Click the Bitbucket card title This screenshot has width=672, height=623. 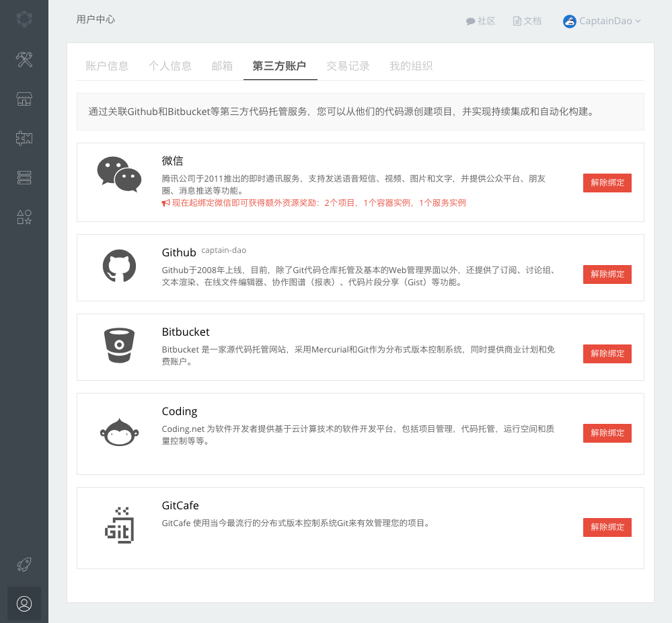pyautogui.click(x=186, y=332)
